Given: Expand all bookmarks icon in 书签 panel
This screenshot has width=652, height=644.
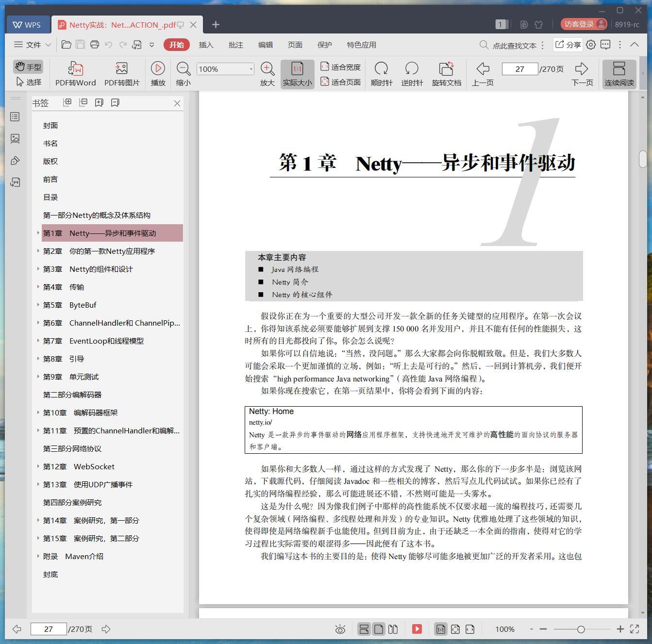Looking at the screenshot, I should pos(67,102).
